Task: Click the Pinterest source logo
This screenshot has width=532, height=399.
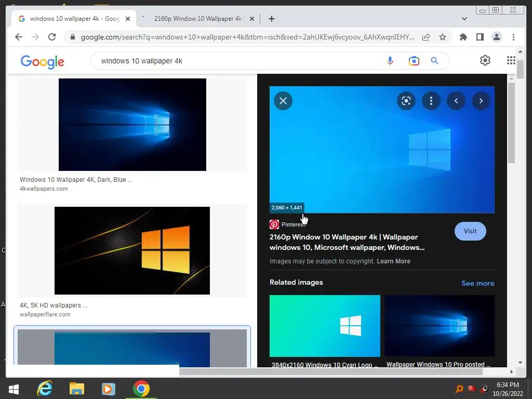Action: (274, 224)
